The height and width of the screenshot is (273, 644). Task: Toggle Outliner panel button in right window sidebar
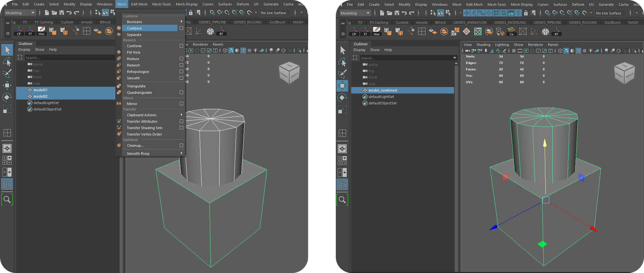click(342, 184)
